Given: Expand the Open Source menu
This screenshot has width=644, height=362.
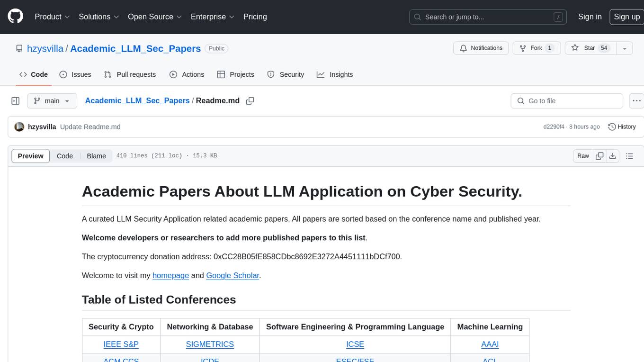Looking at the screenshot, I should pyautogui.click(x=155, y=17).
